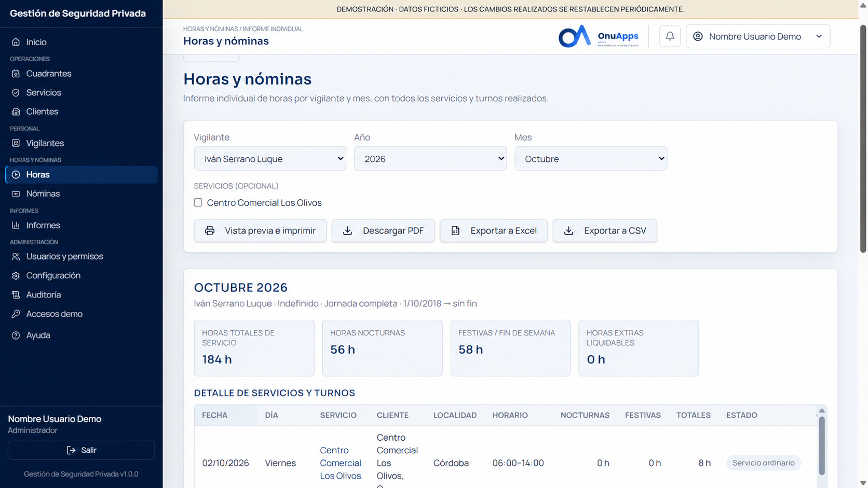This screenshot has height=488, width=868.
Task: Click the printer icon on Vista previa button
Action: (210, 231)
